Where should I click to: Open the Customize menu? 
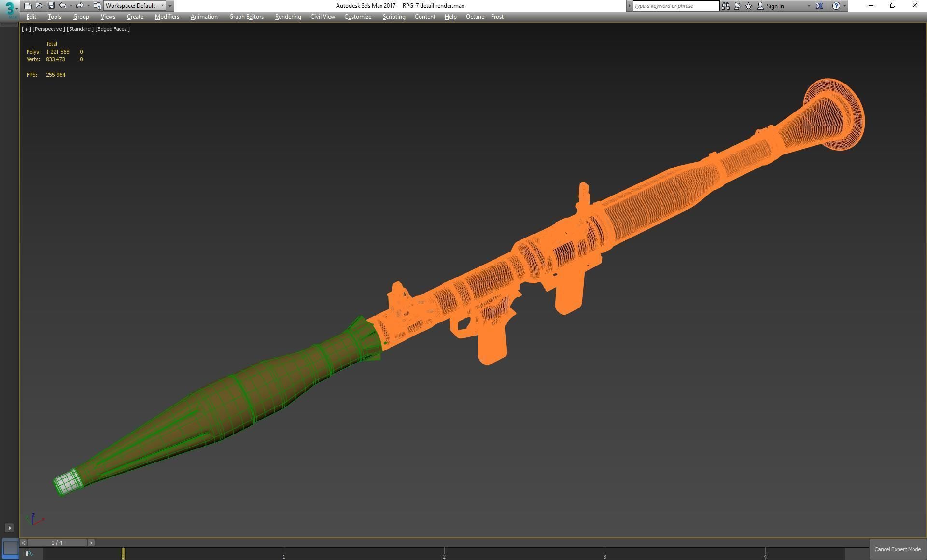point(358,17)
